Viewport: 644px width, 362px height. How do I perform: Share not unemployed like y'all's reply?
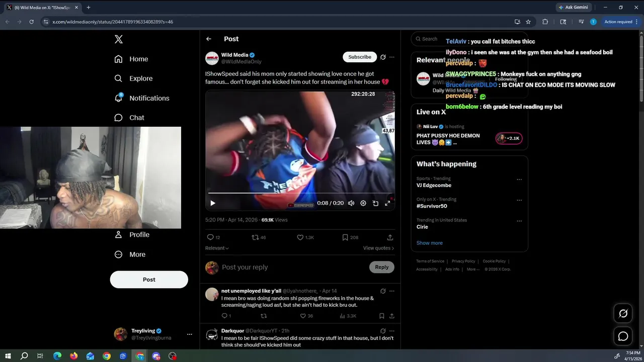click(x=391, y=316)
